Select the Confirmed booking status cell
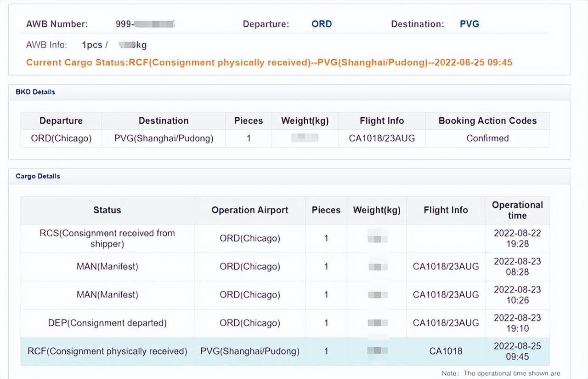The image size is (588, 379). click(487, 138)
